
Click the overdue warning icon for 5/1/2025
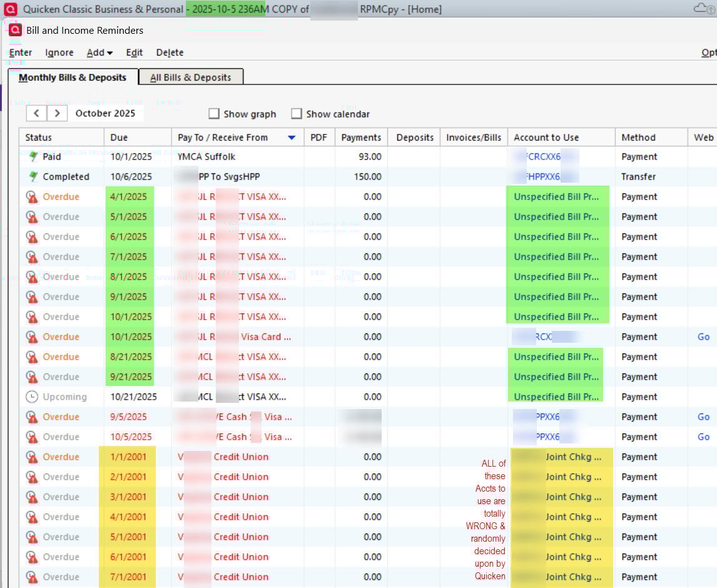(31, 217)
